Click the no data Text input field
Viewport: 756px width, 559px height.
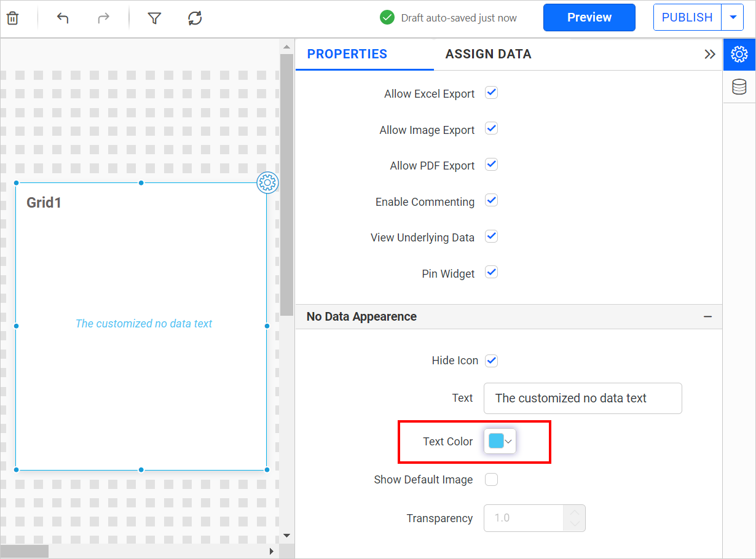583,398
